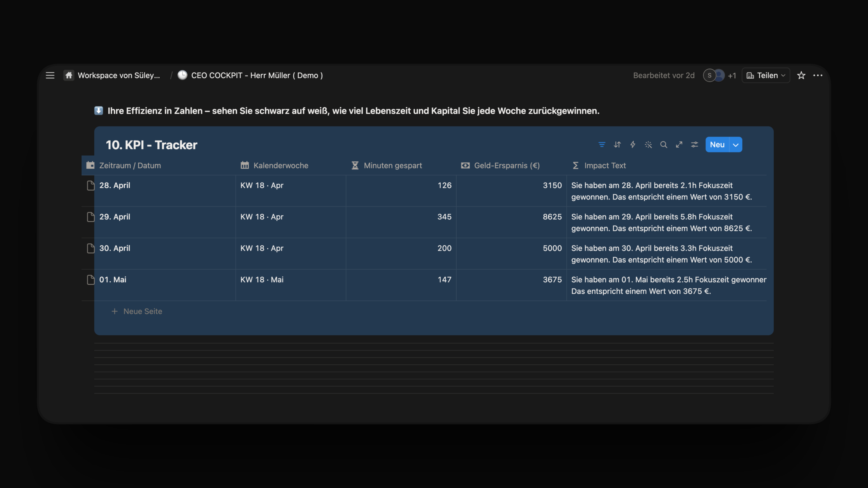Viewport: 868px width, 488px height.
Task: Click the Neu button
Action: (x=717, y=145)
